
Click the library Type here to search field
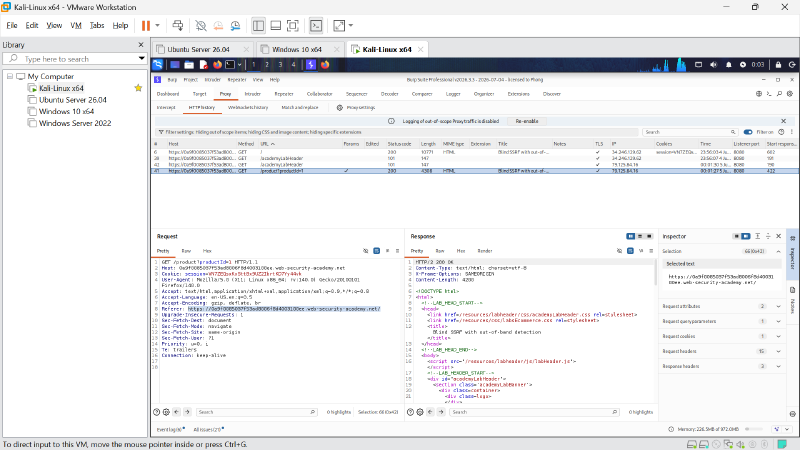tap(75, 59)
